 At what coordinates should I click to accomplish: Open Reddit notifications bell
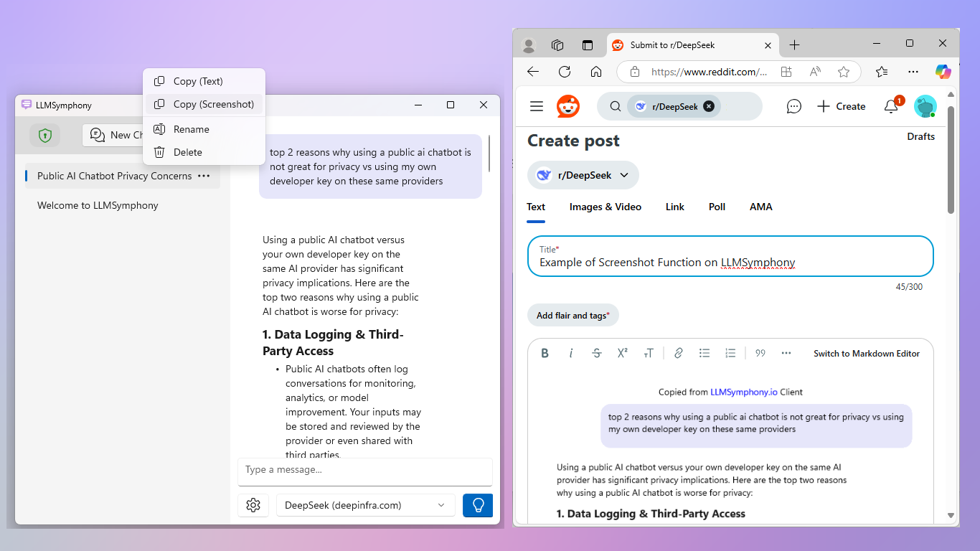click(891, 106)
